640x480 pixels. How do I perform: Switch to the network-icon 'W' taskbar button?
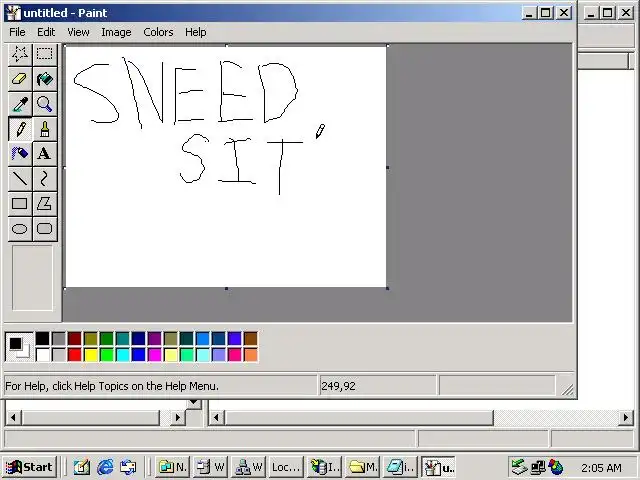coord(249,467)
